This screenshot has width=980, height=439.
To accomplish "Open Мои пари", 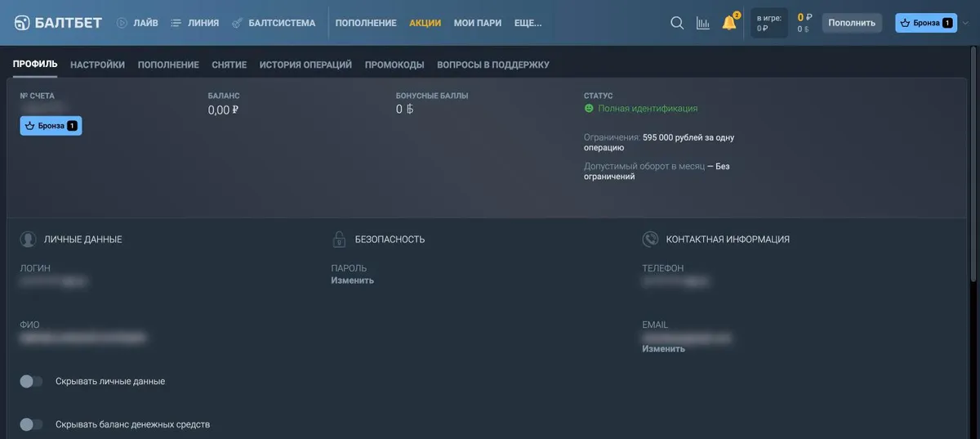I will click(478, 23).
